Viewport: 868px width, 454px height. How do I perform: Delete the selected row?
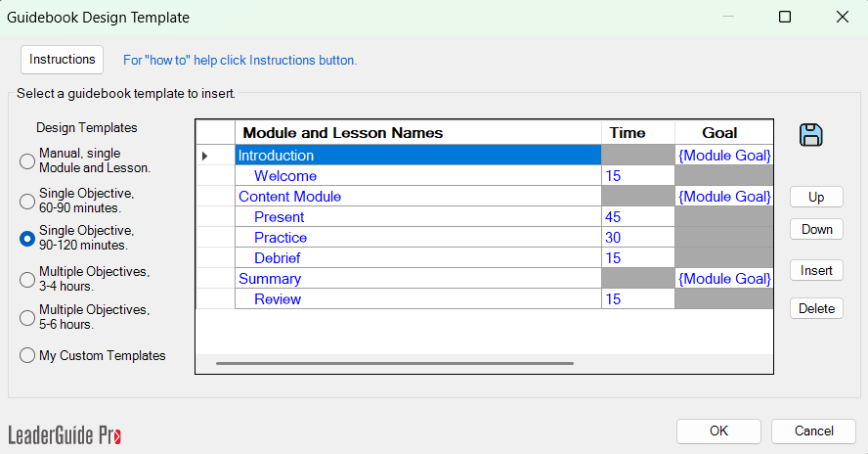pos(816,308)
